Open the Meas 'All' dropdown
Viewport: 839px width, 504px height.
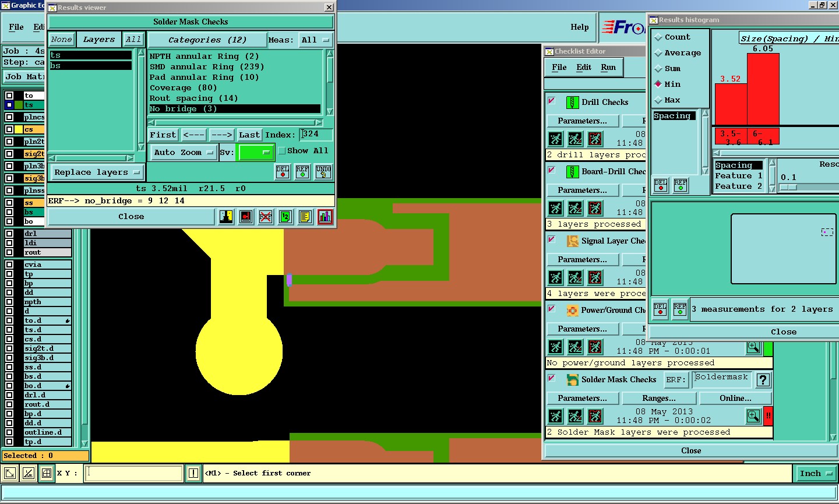point(315,40)
